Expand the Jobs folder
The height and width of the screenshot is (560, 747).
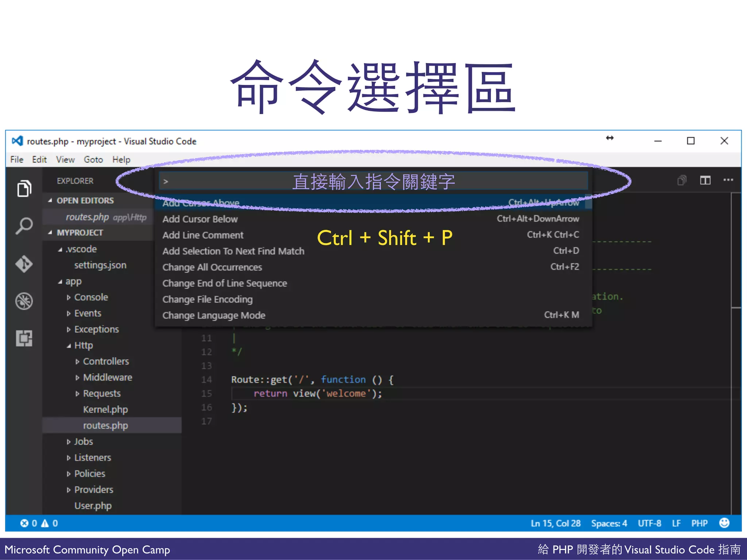click(69, 442)
